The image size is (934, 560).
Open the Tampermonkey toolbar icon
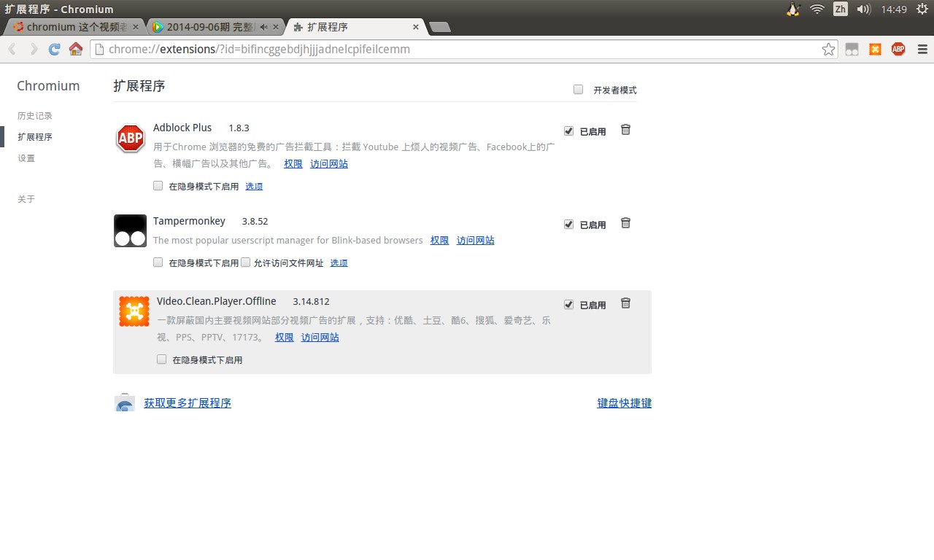[852, 49]
